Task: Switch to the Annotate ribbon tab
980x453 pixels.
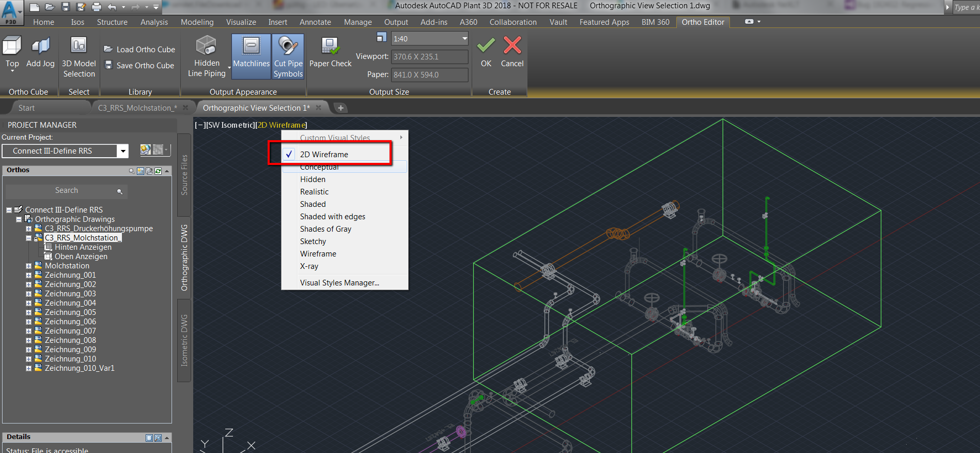Action: point(315,22)
